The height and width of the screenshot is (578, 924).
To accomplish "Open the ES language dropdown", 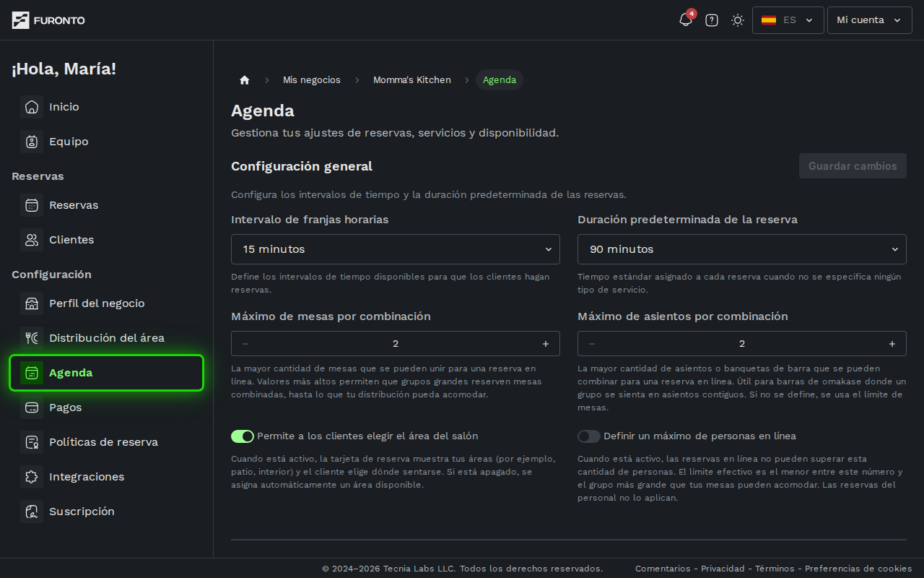I will (788, 20).
